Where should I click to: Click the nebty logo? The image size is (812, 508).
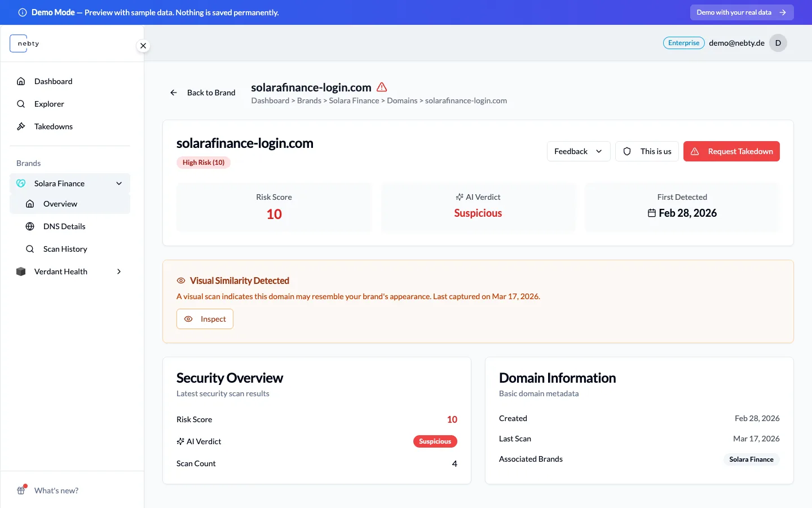click(25, 43)
